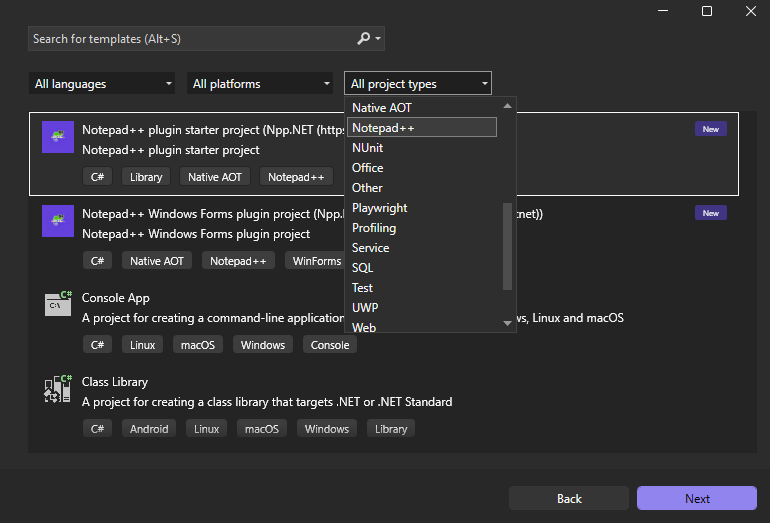Click Native AOT tag on Windows Forms plugin
The height and width of the screenshot is (523, 770).
click(157, 261)
